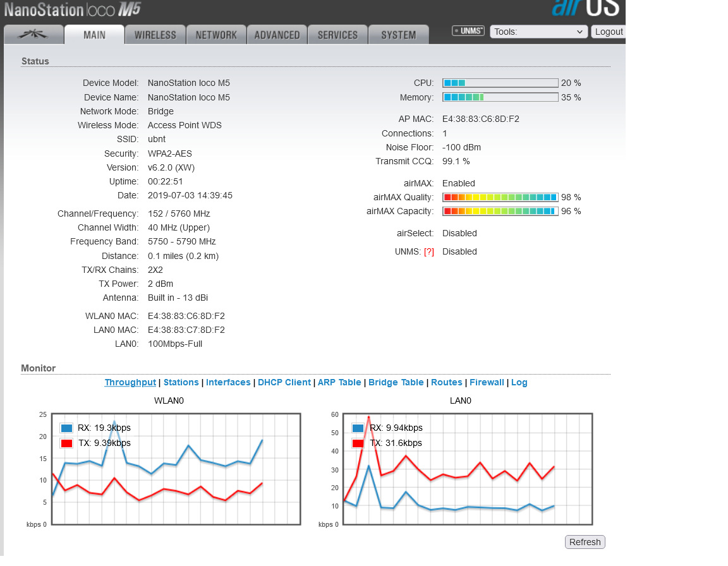
Task: Show the DHCP Client monitor
Action: pos(284,383)
